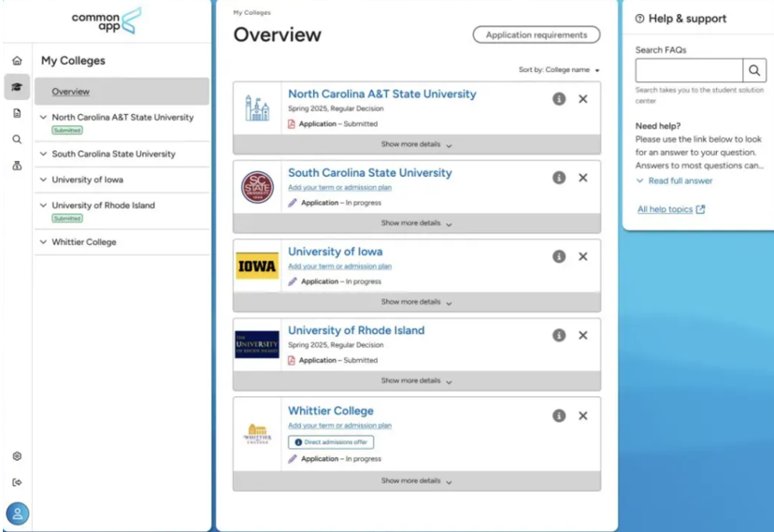The height and width of the screenshot is (532, 774).
Task: Show more details for Whittier College
Action: (417, 481)
